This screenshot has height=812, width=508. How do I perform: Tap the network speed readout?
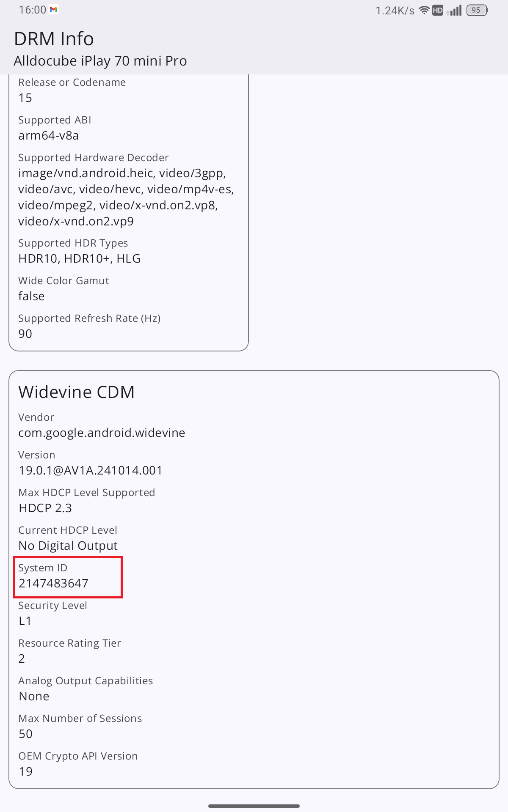(395, 11)
